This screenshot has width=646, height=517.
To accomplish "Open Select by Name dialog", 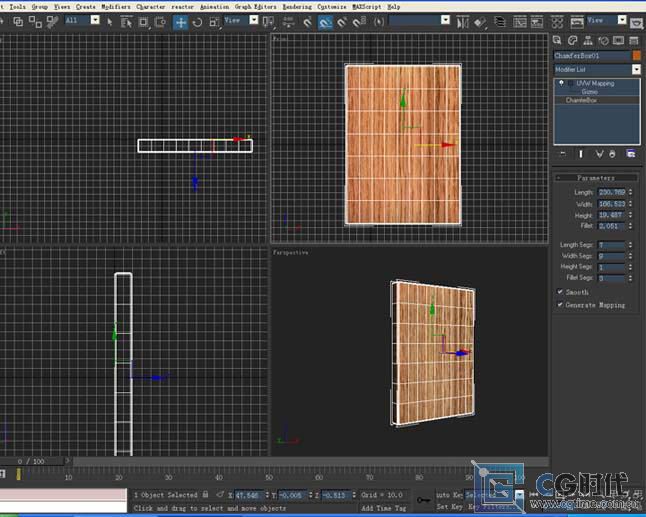I will [x=126, y=22].
